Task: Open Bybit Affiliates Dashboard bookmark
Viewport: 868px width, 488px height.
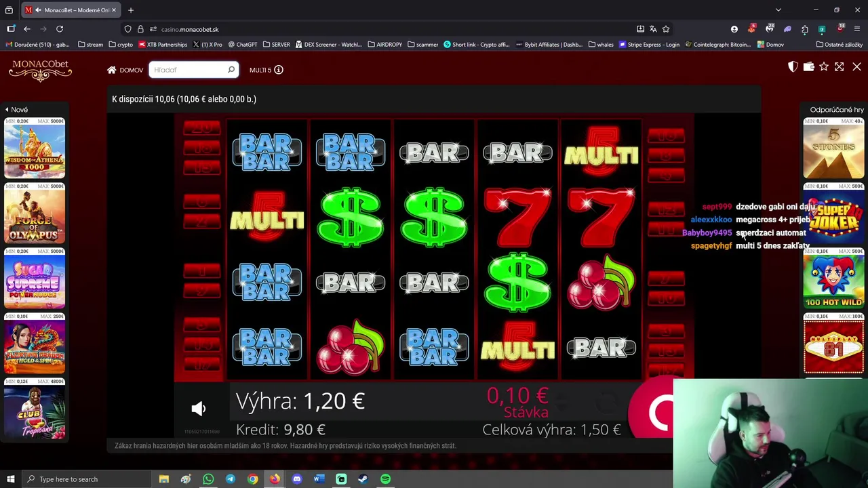Action: point(549,45)
